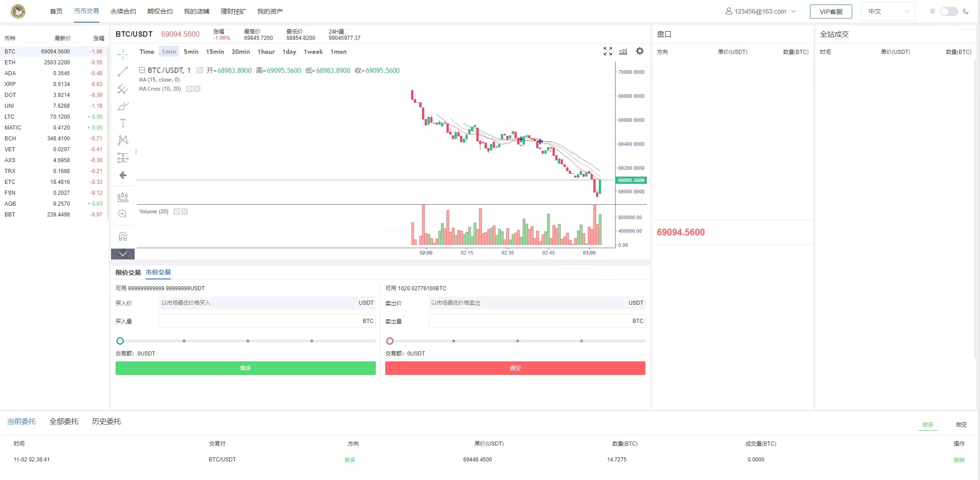Click the buy amount percentage slider handle

pyautogui.click(x=120, y=341)
